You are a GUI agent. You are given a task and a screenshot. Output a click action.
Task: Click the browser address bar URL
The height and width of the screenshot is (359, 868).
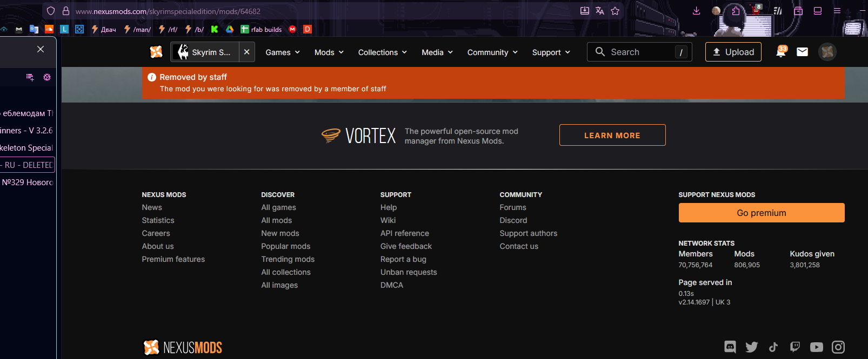[x=168, y=11]
